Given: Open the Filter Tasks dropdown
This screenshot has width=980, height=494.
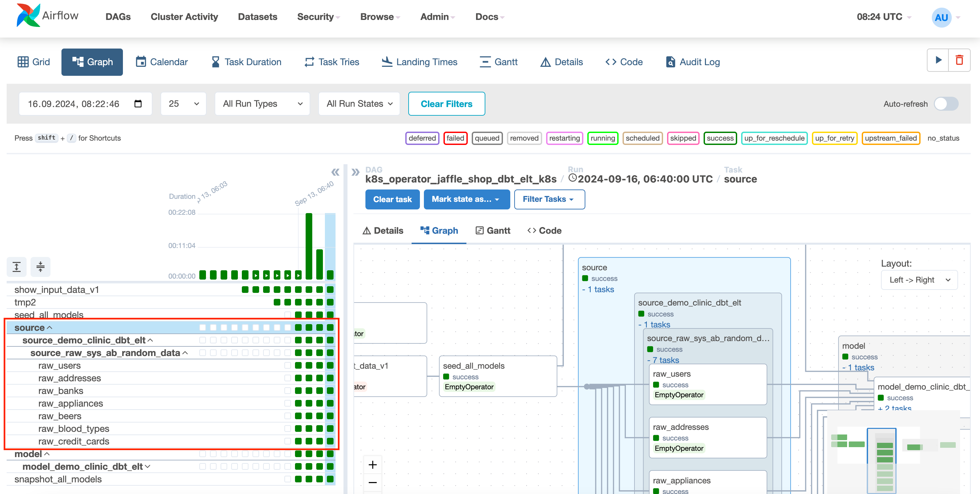Looking at the screenshot, I should [x=549, y=199].
